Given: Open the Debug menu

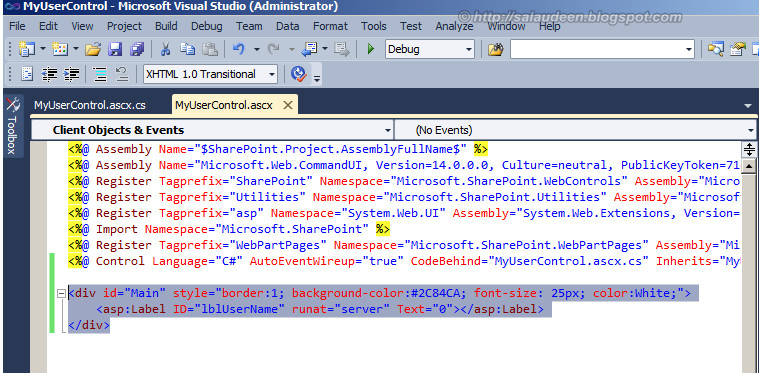Looking at the screenshot, I should (x=207, y=26).
